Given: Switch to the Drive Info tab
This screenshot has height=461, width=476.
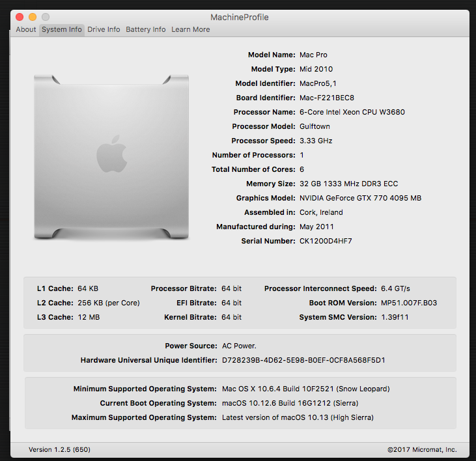Looking at the screenshot, I should click(104, 29).
